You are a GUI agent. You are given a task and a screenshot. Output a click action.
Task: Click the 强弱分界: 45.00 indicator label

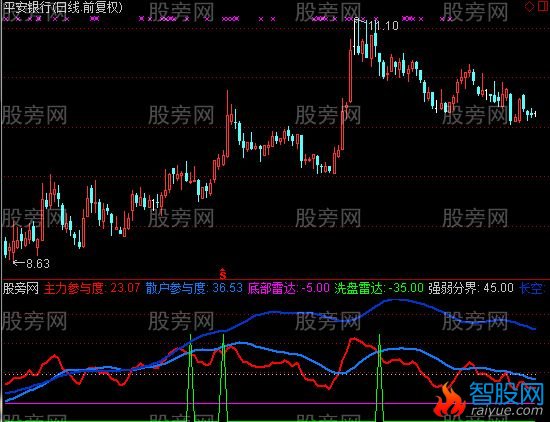471,288
